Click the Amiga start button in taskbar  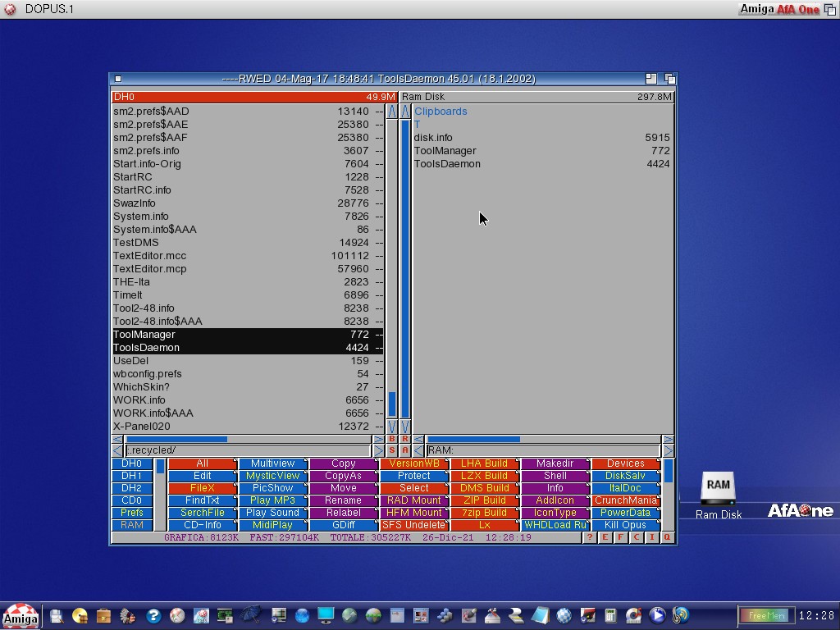tap(20, 616)
